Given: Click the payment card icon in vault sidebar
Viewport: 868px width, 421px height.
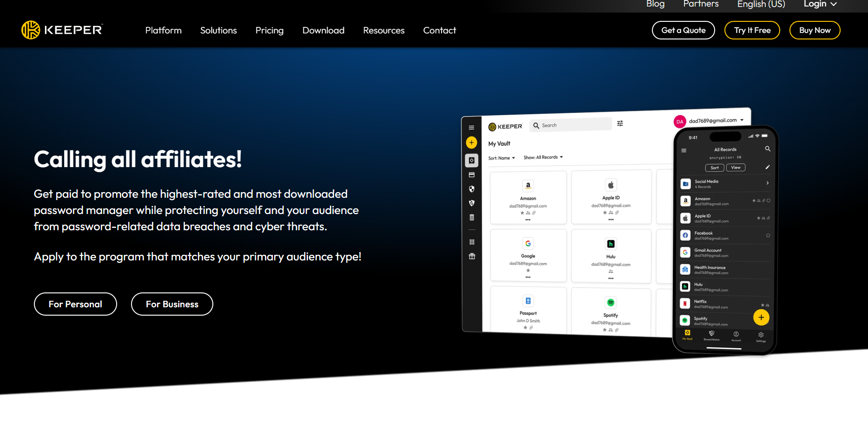Looking at the screenshot, I should click(472, 175).
